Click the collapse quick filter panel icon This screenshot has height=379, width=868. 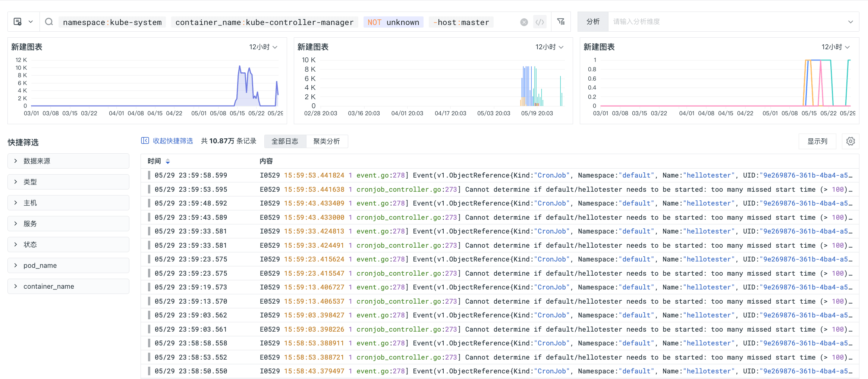point(145,141)
